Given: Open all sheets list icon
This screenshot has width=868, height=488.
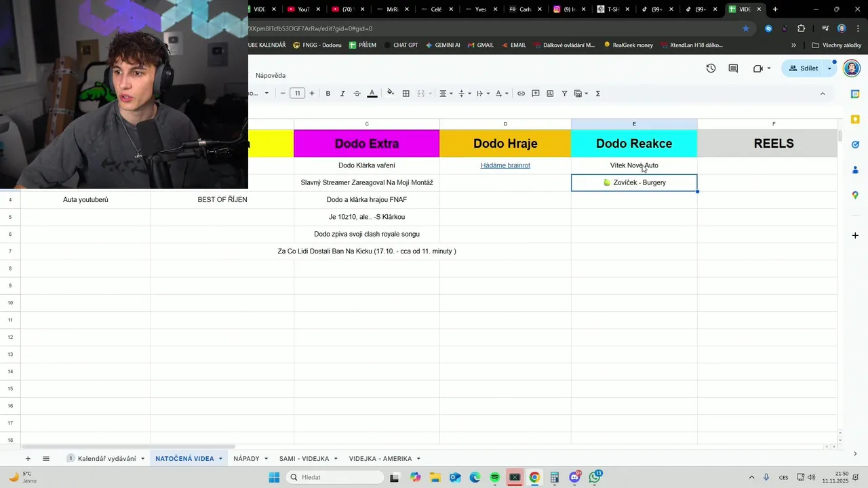Looking at the screenshot, I should tap(46, 459).
